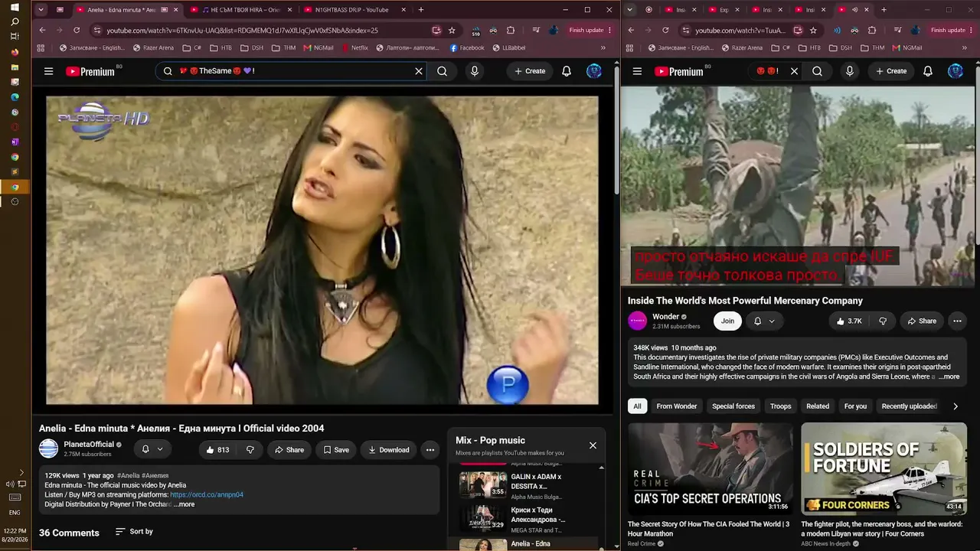Open notifications bell in right YouTube window
The width and height of the screenshot is (980, 551).
(x=928, y=71)
